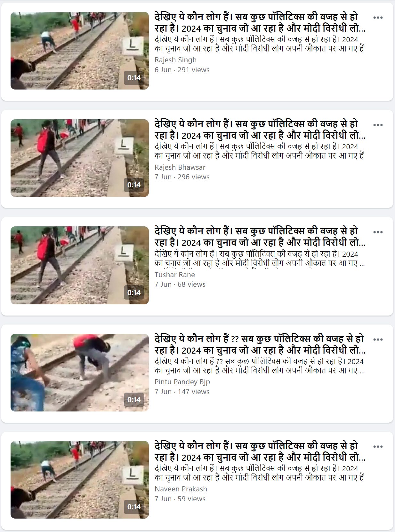Viewport: 395px width, 532px height.
Task: Open more options for Rajesh Bhawsar's video
Action: coord(378,125)
